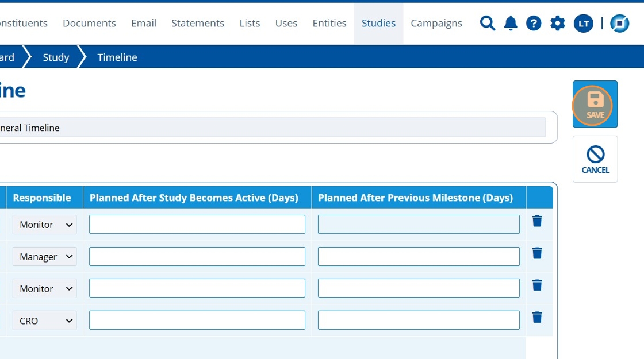Navigate to the Study breadcrumb
Viewport: 644px width, 359px height.
[56, 57]
